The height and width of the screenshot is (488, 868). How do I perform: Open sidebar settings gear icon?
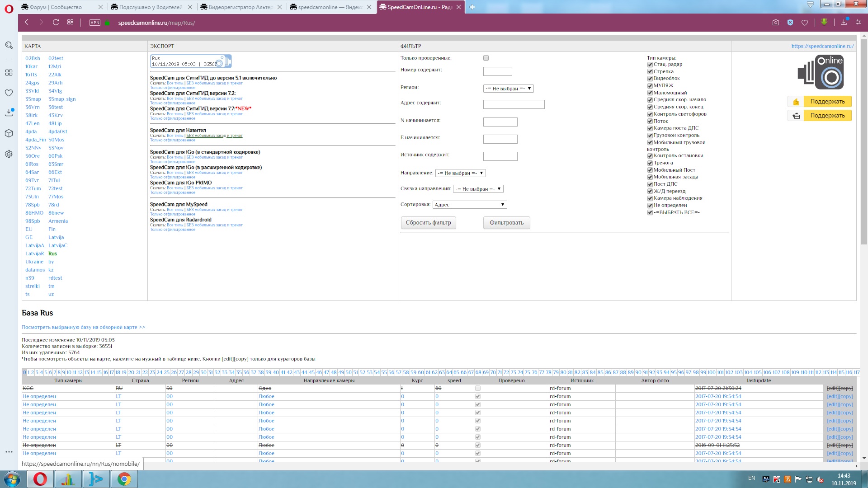click(x=9, y=154)
